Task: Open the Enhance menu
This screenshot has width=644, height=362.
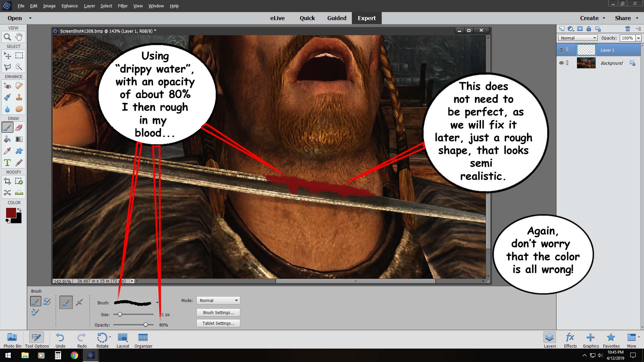Action: click(69, 6)
